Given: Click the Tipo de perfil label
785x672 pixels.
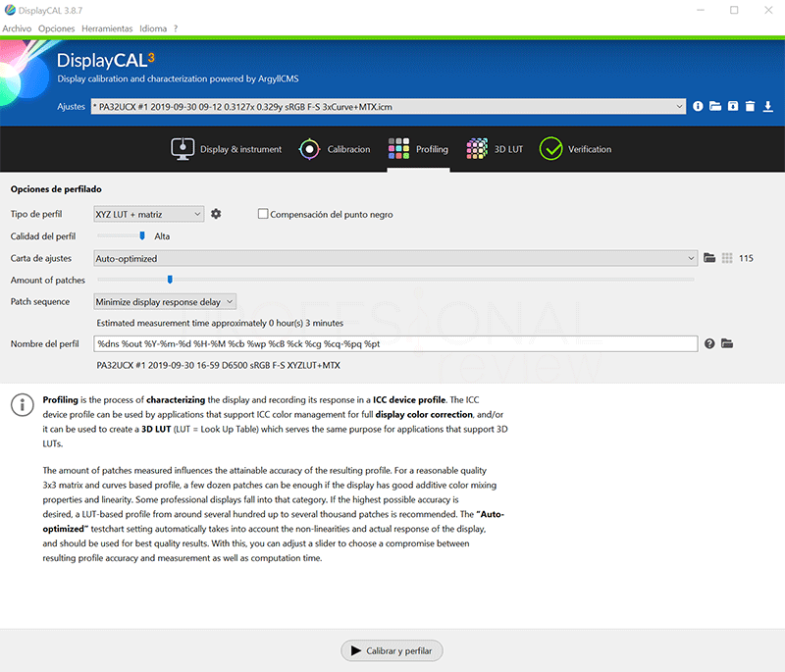Looking at the screenshot, I should click(36, 214).
